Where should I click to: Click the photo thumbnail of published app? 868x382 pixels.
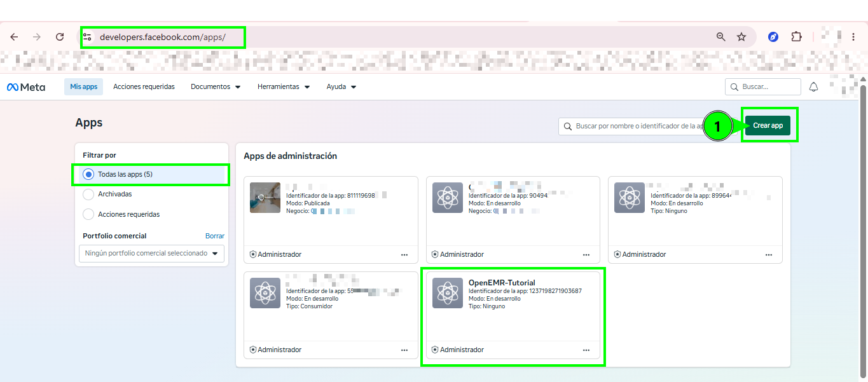[x=265, y=198]
